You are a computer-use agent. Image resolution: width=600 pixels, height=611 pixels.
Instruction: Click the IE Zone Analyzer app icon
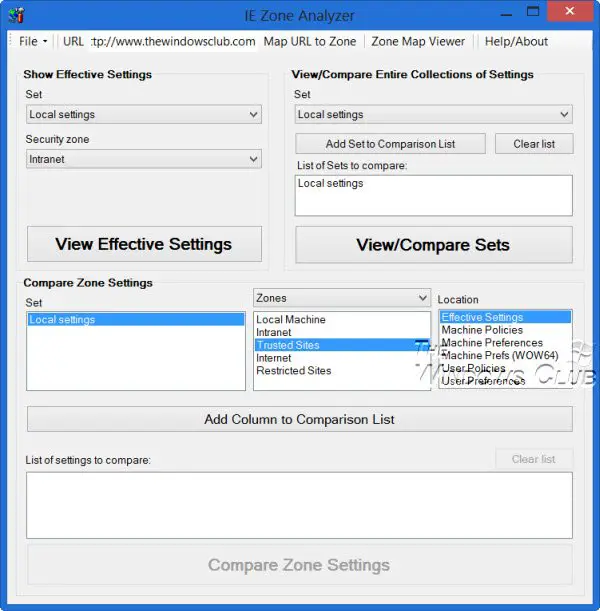16,15
